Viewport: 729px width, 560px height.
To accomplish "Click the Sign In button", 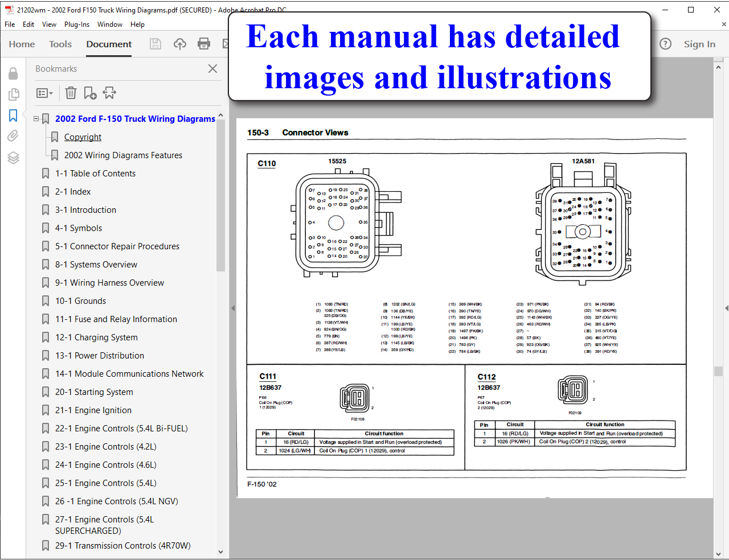I will tap(699, 44).
